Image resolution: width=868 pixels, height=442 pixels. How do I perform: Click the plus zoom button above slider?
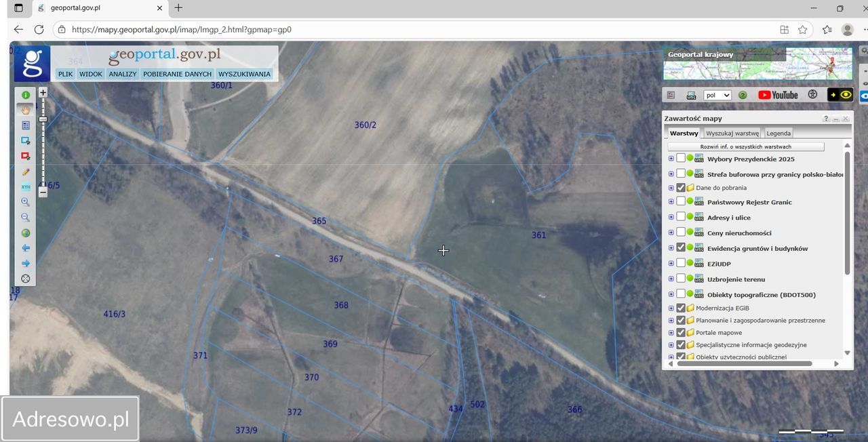pos(43,92)
